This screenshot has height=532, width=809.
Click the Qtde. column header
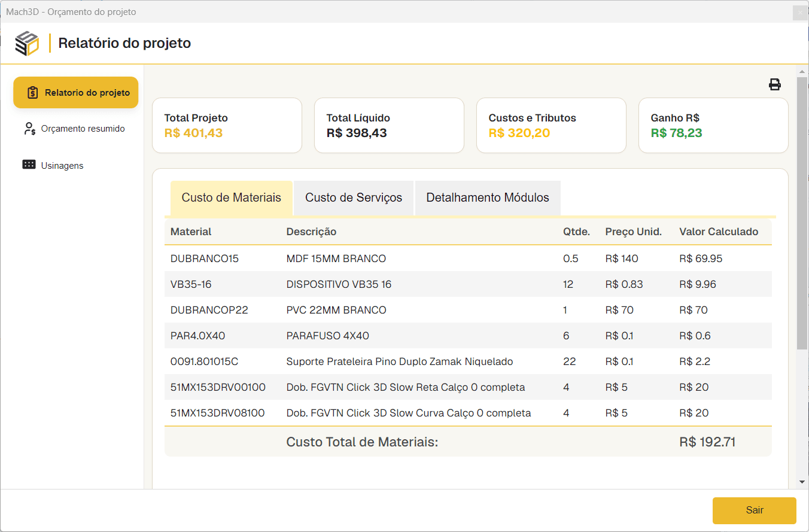(577, 232)
